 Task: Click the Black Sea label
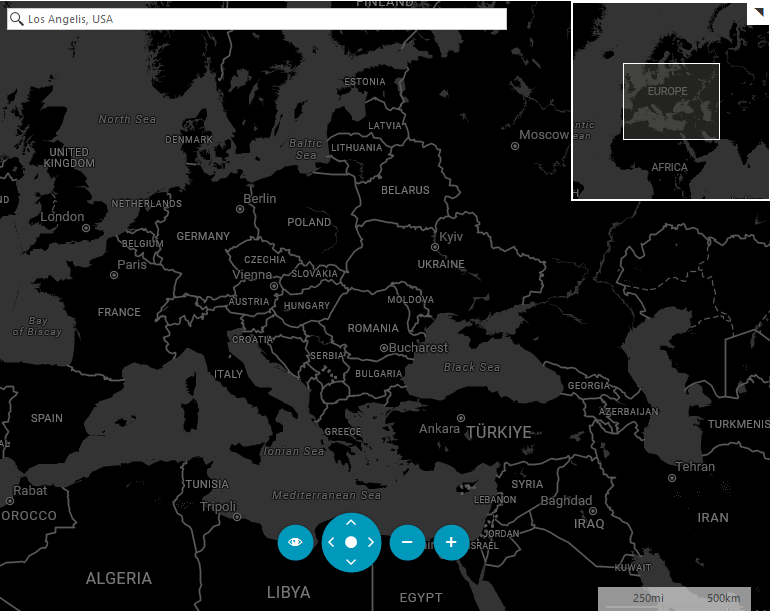pos(472,367)
